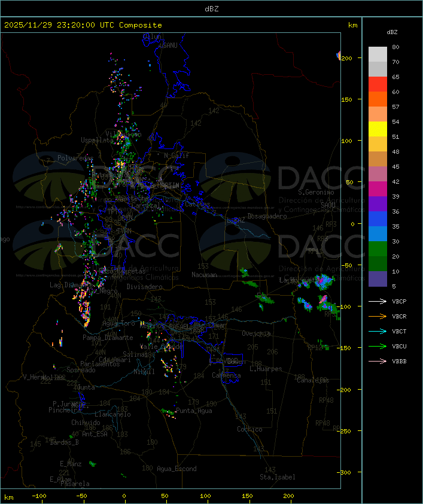The image size is (423, 504).
Task: Click the dBZ title at the top
Action: (212, 8)
